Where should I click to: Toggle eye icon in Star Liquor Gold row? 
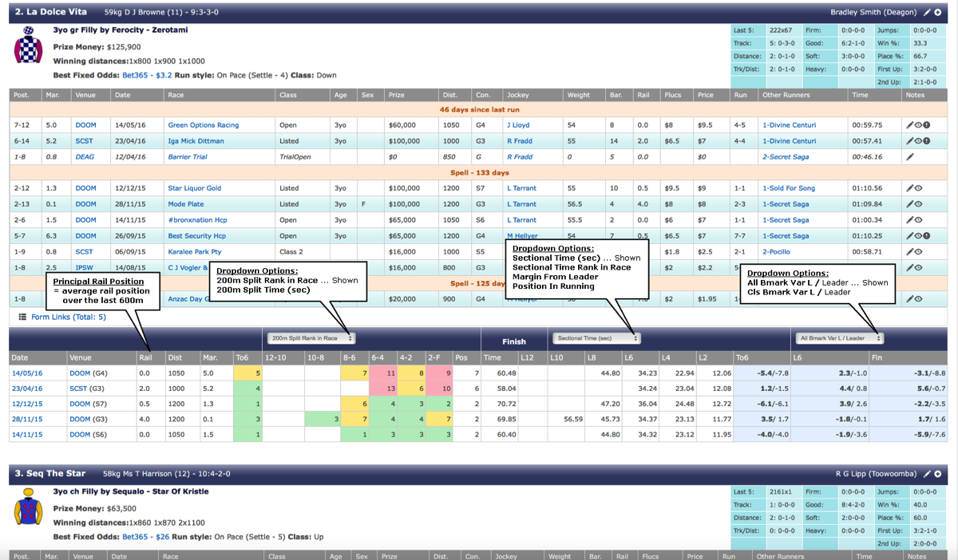(x=919, y=188)
